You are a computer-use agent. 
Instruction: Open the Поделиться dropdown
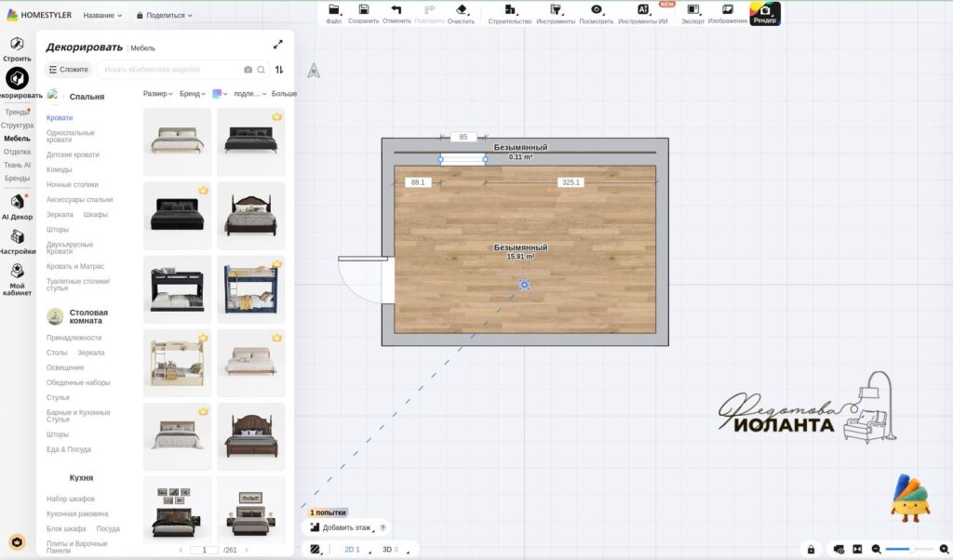(x=164, y=15)
